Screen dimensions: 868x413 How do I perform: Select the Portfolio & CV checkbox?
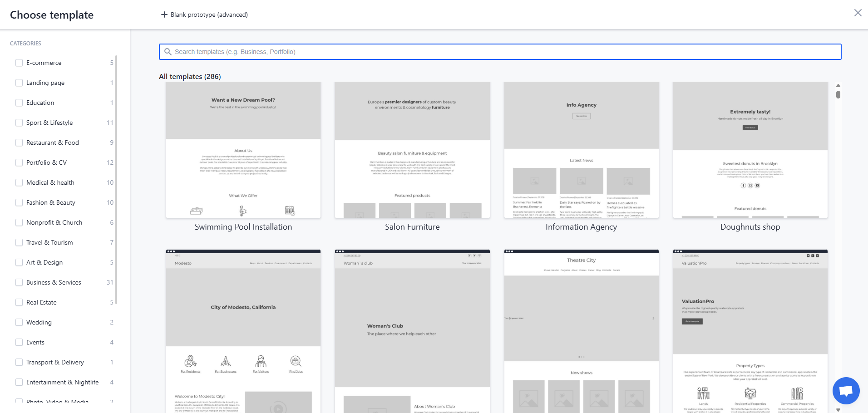[19, 162]
